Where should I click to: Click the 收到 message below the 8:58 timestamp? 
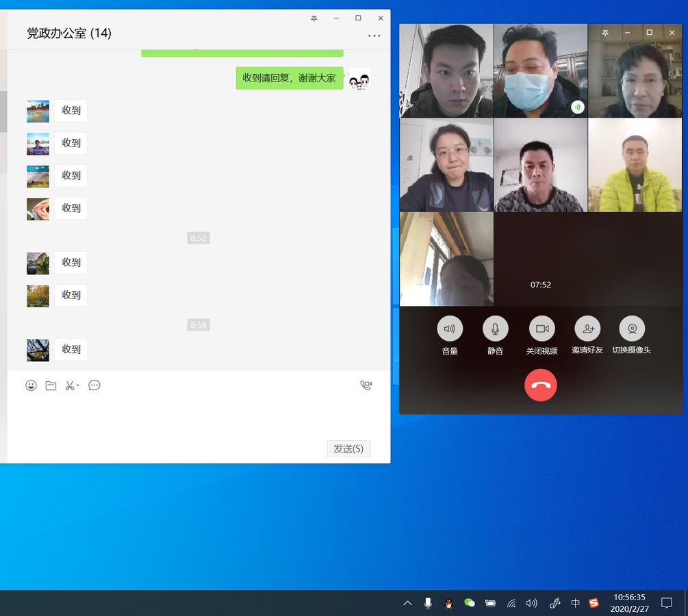(71, 349)
